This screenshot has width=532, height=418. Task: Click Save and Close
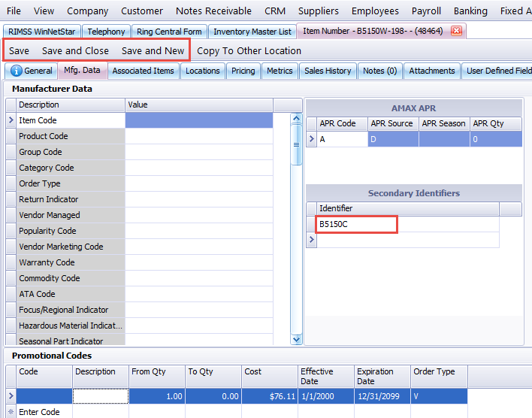coord(75,50)
